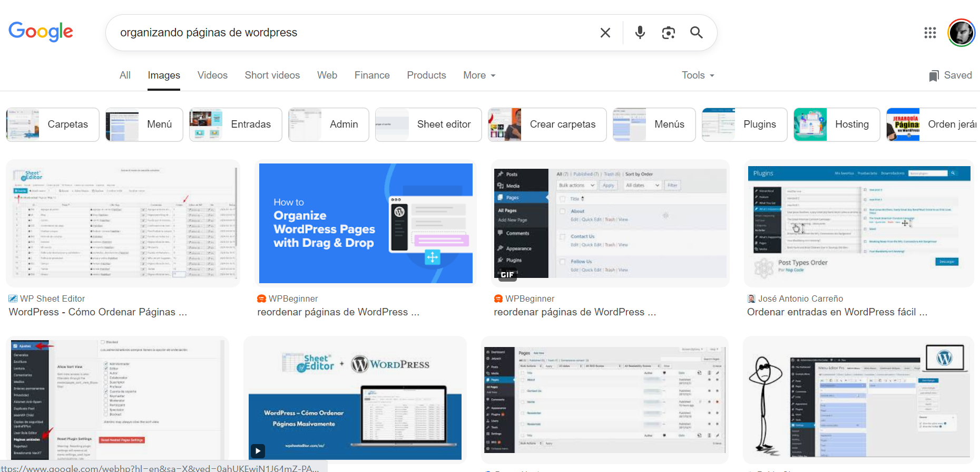Switch to the Videos tab

click(212, 75)
